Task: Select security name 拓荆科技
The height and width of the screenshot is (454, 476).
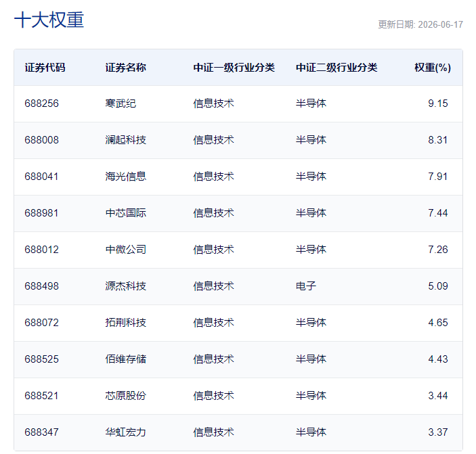Action: tap(126, 323)
